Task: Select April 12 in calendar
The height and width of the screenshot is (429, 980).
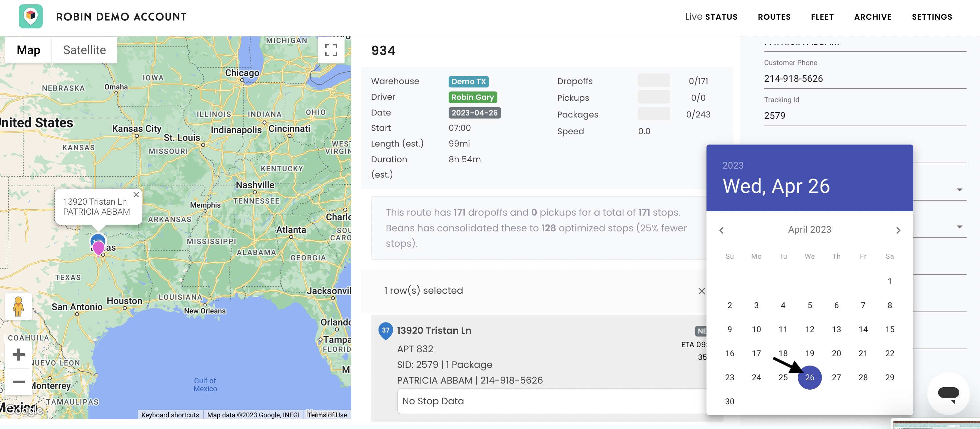Action: pyautogui.click(x=810, y=329)
